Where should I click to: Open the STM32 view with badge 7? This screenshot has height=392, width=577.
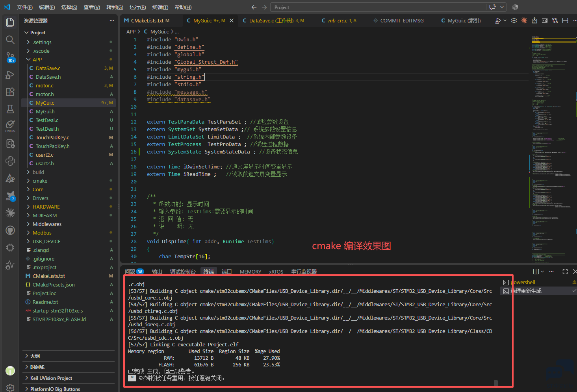tap(10, 196)
